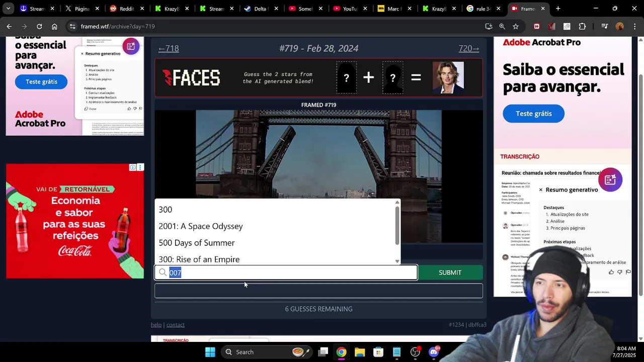The height and width of the screenshot is (362, 644).
Task: Open the browser home page icon
Action: (54, 26)
